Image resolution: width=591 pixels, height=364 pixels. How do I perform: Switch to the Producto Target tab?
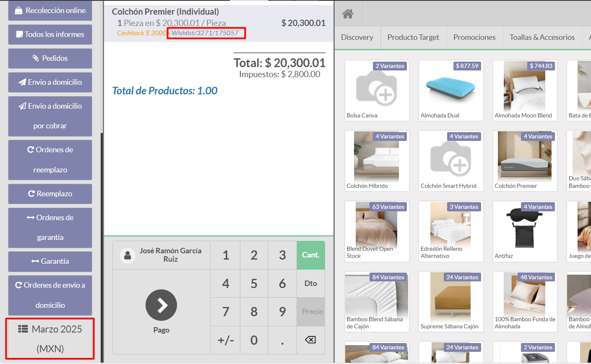tap(413, 37)
